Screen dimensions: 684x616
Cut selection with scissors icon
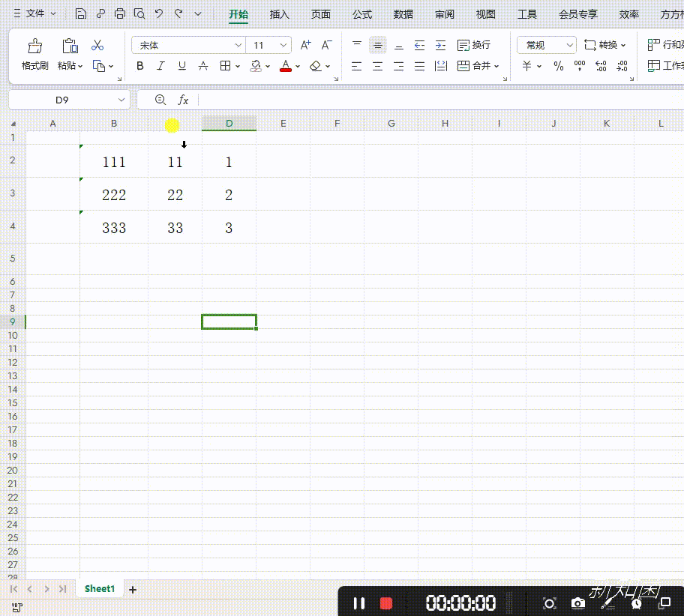(97, 46)
